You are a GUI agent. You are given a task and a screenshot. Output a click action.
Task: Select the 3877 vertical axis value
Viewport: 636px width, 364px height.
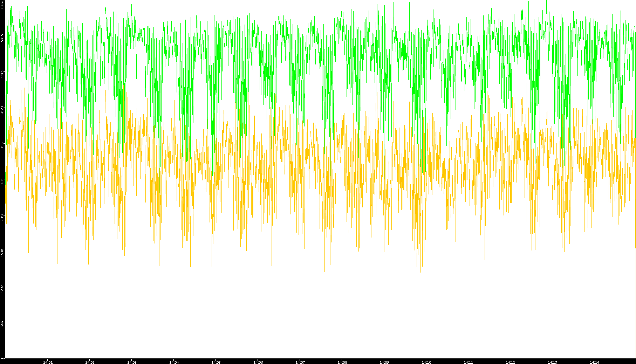point(2,145)
